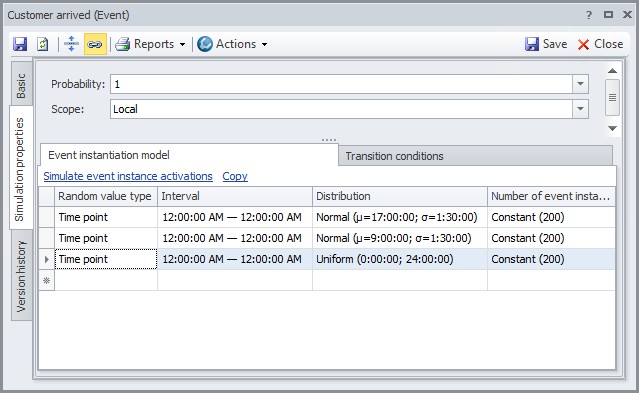639x393 pixels.
Task: Click the blue arrows collapse/expand icon
Action: (x=71, y=44)
